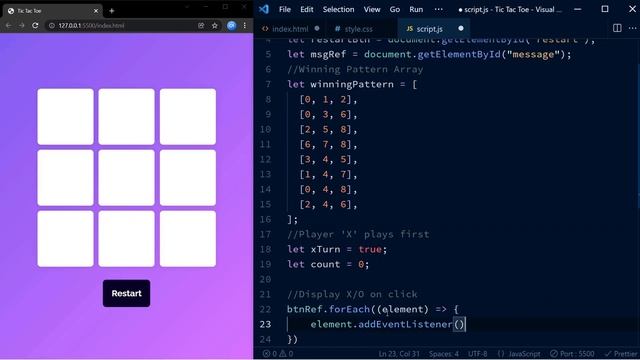The width and height of the screenshot is (640, 360).
Task: Open the Selection menu
Action: coord(338,9)
